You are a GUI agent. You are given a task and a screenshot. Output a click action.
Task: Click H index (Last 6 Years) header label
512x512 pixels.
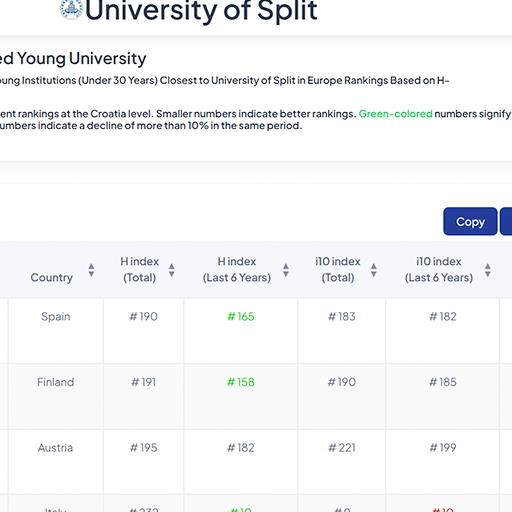point(237,269)
